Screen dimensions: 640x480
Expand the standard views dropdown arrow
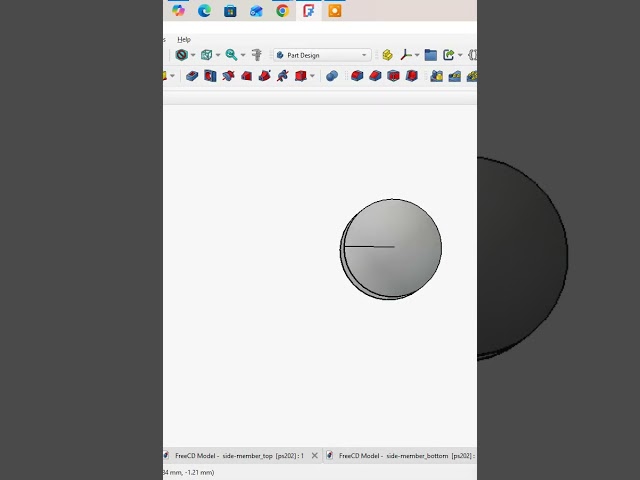(218, 55)
